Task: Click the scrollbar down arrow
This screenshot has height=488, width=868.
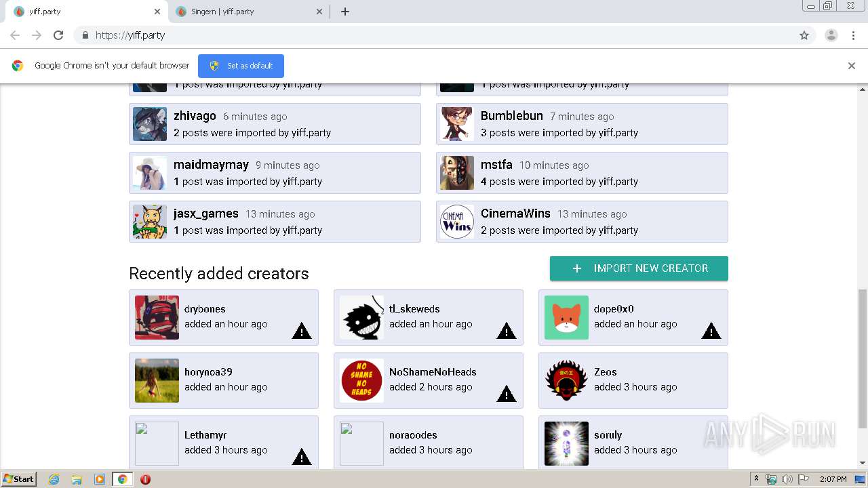Action: [x=862, y=463]
